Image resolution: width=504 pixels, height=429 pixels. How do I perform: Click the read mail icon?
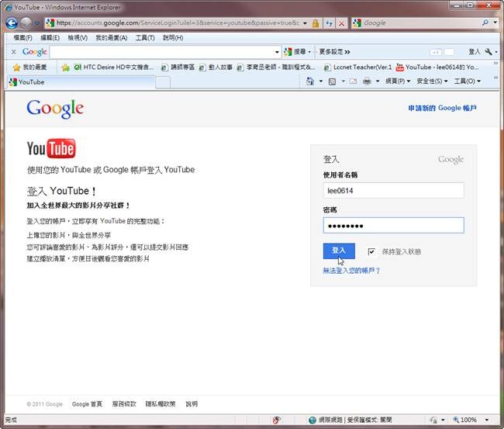click(353, 81)
